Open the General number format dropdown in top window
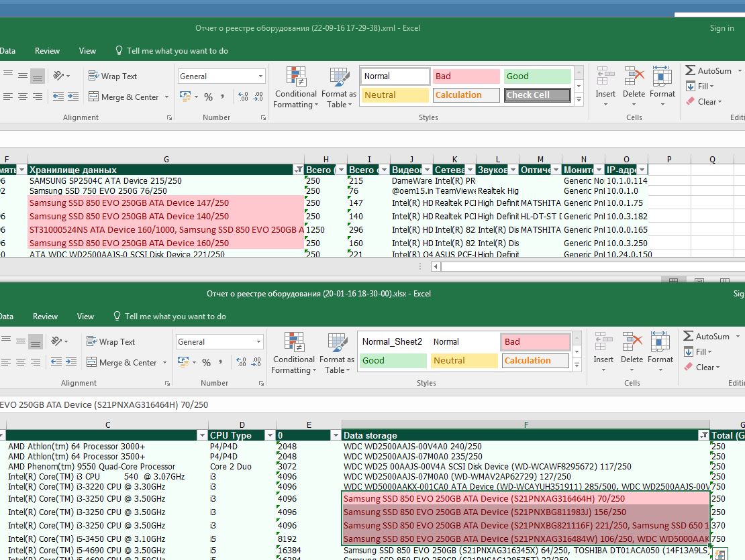The image size is (745, 560). coord(260,76)
